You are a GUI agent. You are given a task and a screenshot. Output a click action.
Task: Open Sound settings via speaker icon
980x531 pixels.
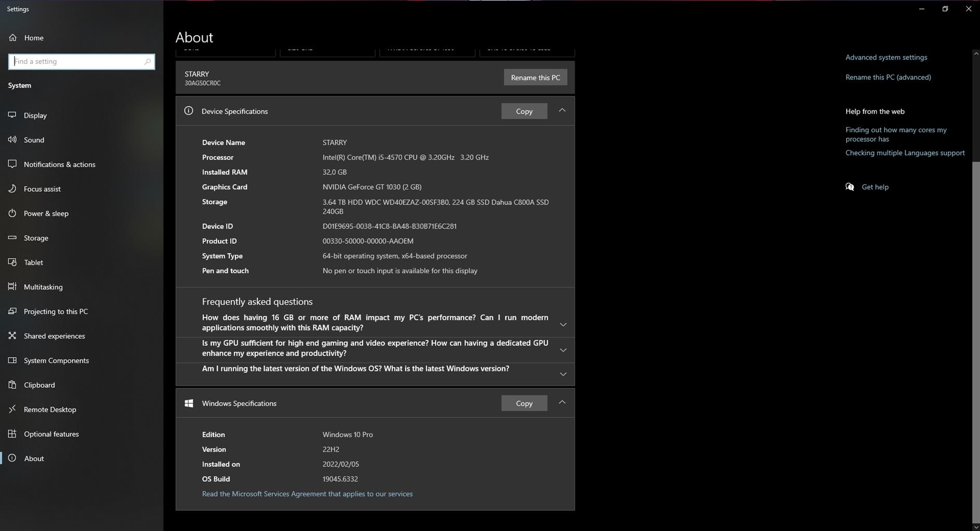(x=12, y=139)
